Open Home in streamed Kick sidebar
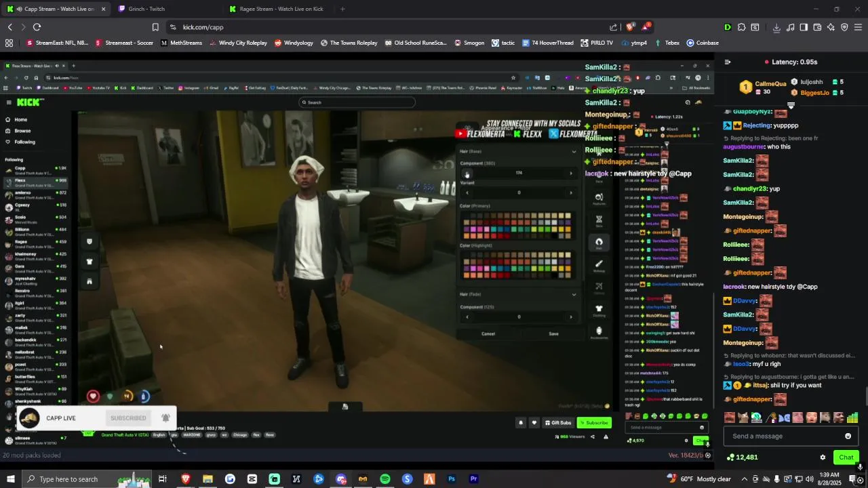The height and width of the screenshot is (488, 868). [20, 119]
